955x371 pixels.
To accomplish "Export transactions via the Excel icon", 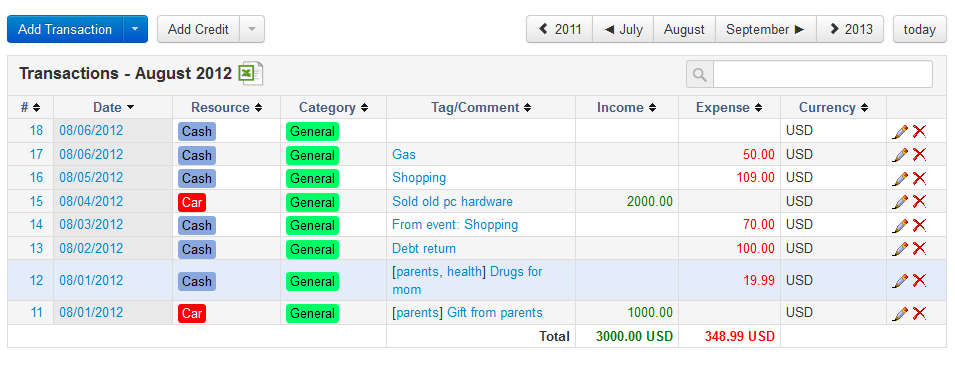I will [250, 74].
